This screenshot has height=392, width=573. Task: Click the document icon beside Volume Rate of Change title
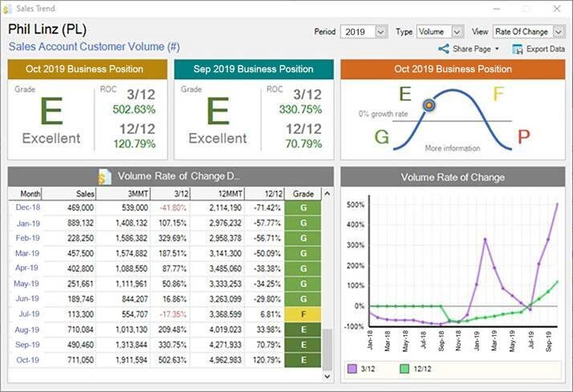tap(104, 176)
